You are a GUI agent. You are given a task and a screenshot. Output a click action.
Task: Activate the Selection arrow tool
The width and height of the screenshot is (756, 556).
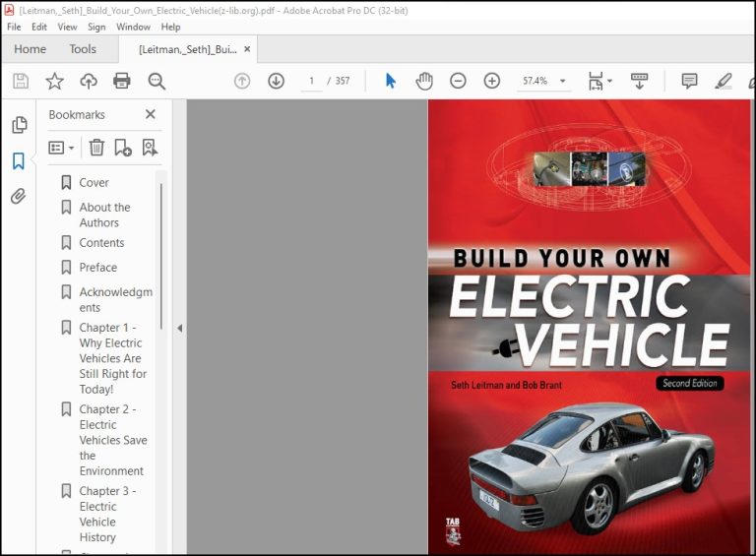click(391, 81)
